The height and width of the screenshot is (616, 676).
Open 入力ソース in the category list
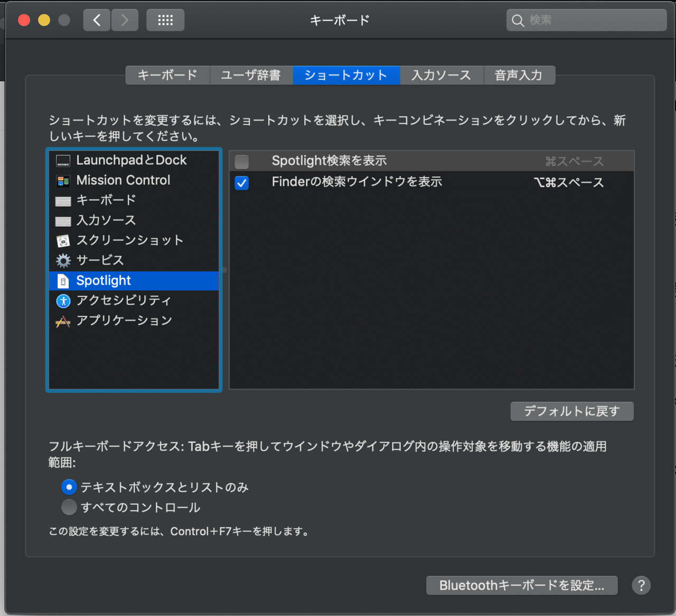click(106, 220)
